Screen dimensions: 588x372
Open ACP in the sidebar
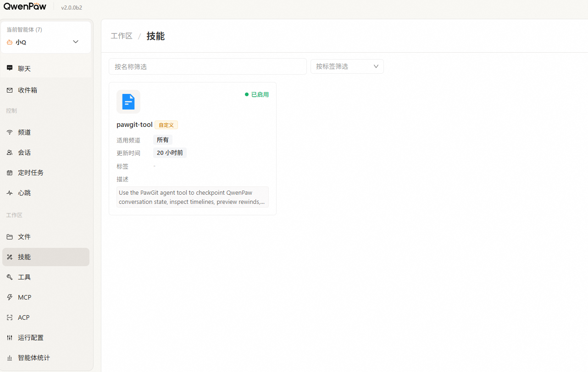pos(46,317)
